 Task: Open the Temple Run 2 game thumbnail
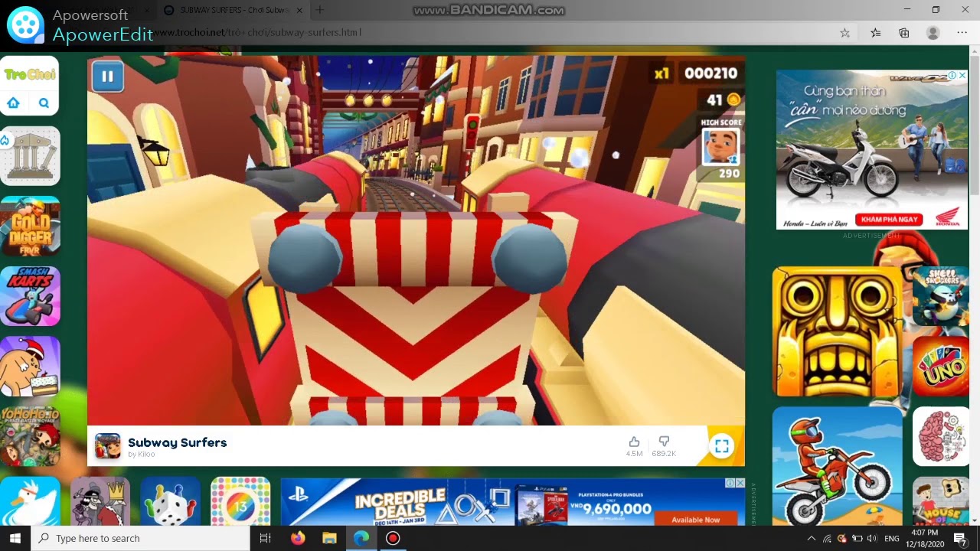838,332
